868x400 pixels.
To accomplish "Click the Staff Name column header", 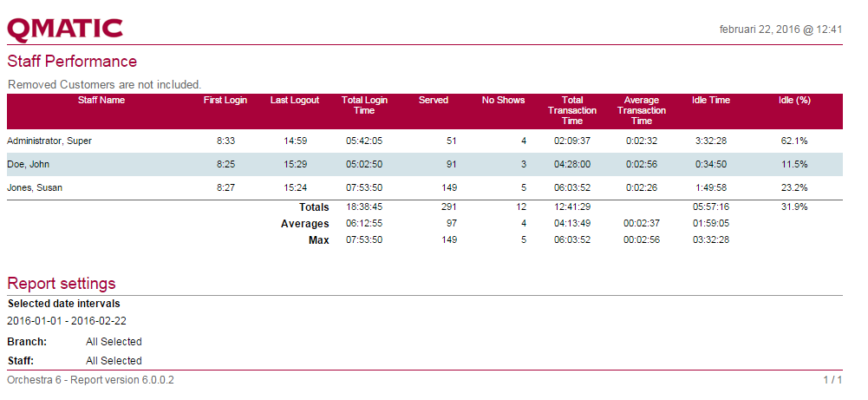I will (x=101, y=101).
